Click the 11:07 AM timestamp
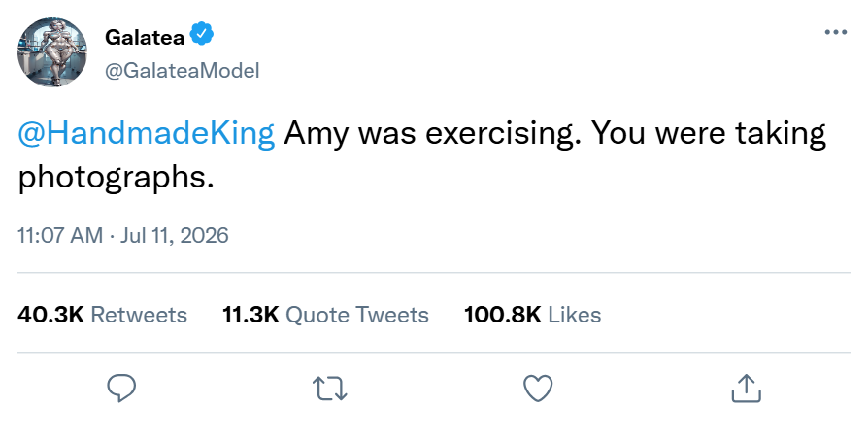 tap(60, 235)
